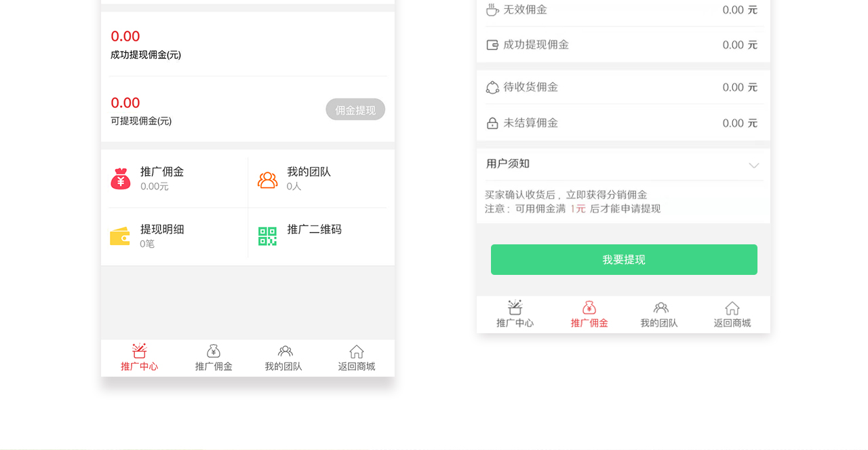Click the 0笔 count under 提现明细
868x450 pixels.
(x=147, y=244)
